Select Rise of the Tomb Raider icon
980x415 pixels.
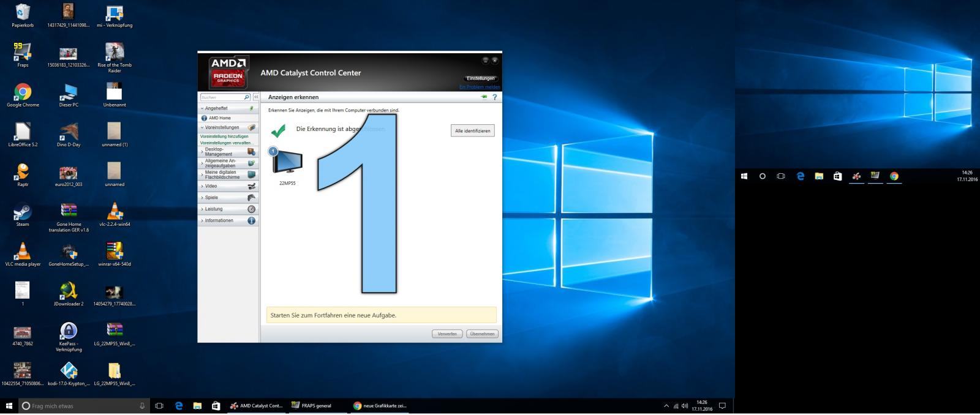coord(115,58)
